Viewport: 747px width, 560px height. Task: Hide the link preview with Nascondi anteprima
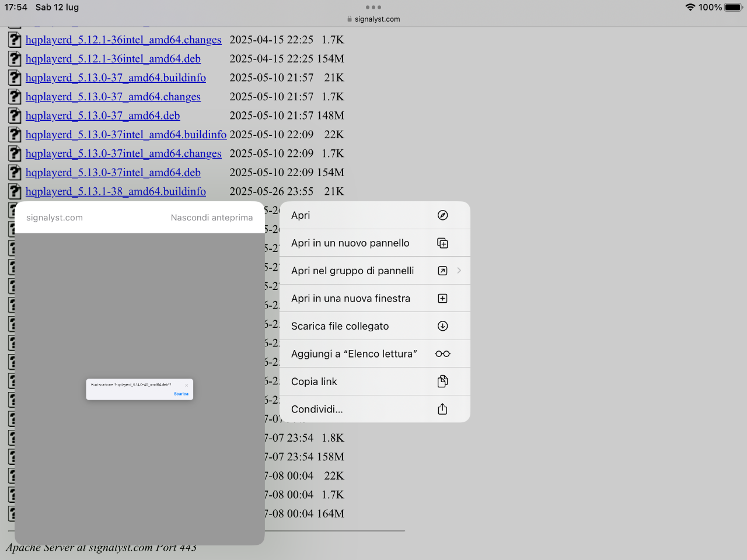pos(212,218)
